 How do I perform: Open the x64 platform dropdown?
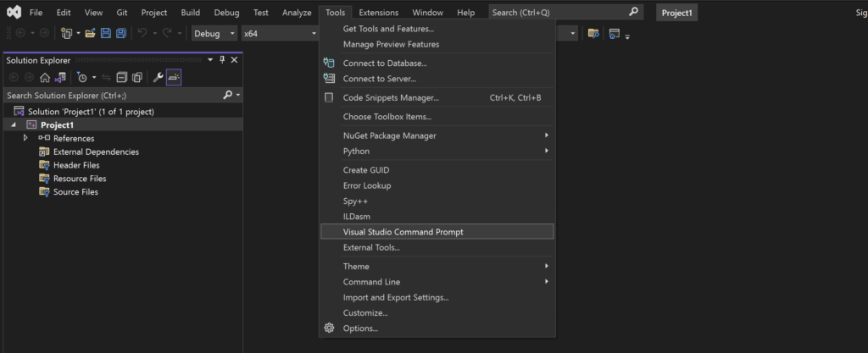280,34
